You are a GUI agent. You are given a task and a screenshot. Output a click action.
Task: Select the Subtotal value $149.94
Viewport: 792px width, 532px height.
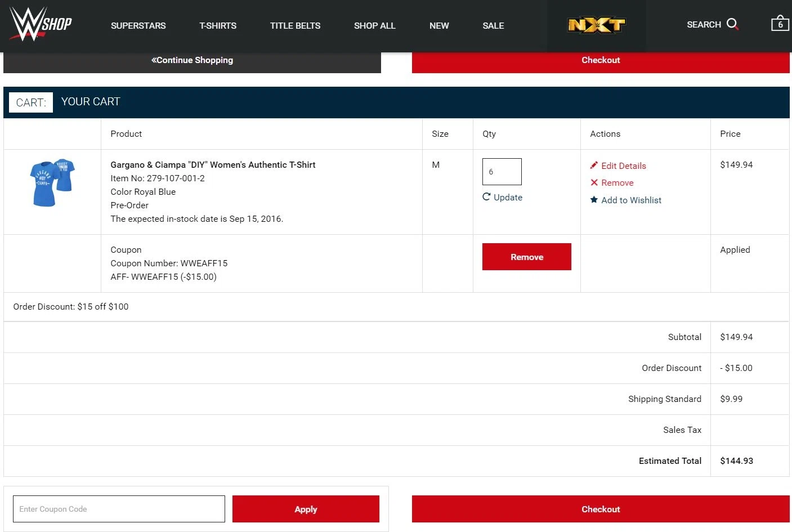[736, 337]
